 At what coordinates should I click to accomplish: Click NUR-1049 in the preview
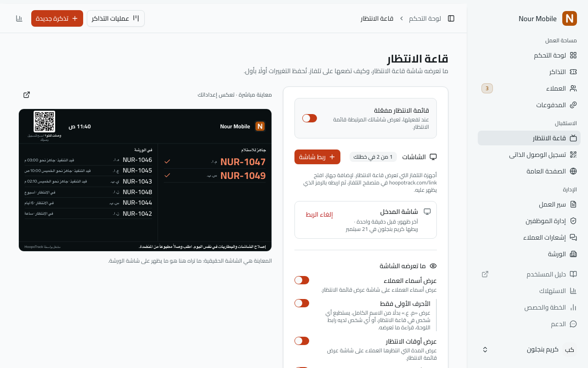[x=243, y=176]
